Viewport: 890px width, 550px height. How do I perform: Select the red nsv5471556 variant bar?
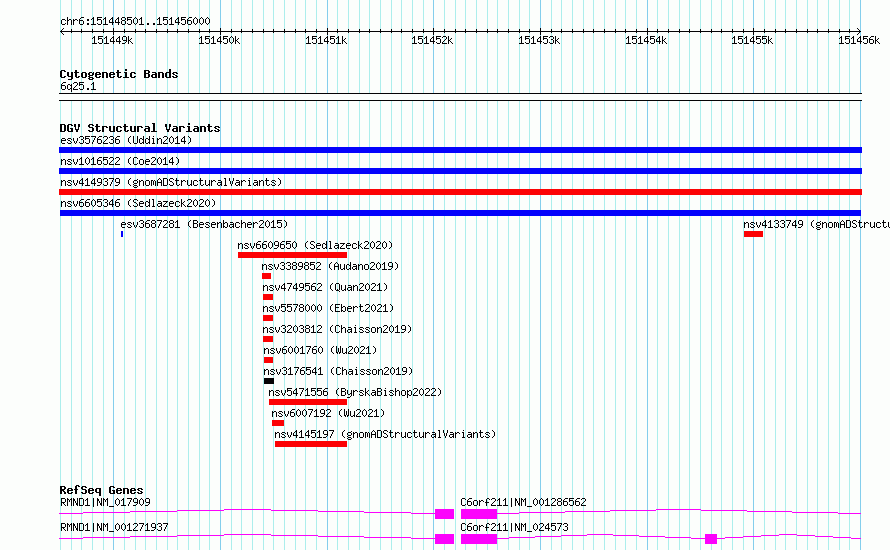tap(308, 402)
